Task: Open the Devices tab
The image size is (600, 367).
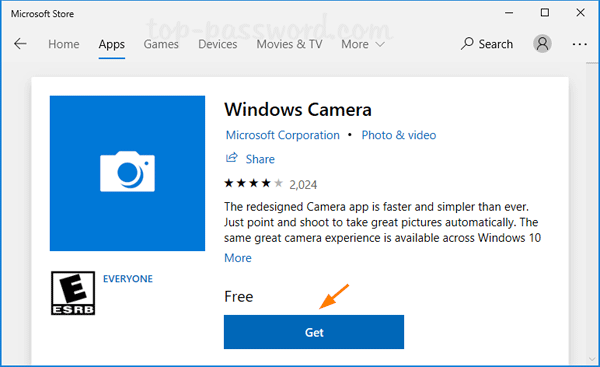Action: coord(217,44)
